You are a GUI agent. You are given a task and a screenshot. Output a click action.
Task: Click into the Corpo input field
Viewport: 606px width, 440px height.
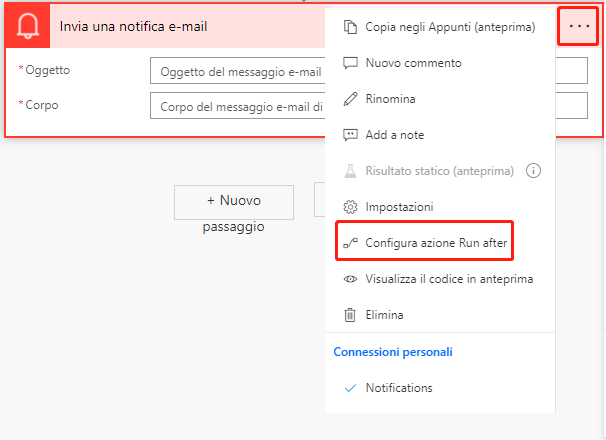coord(238,106)
